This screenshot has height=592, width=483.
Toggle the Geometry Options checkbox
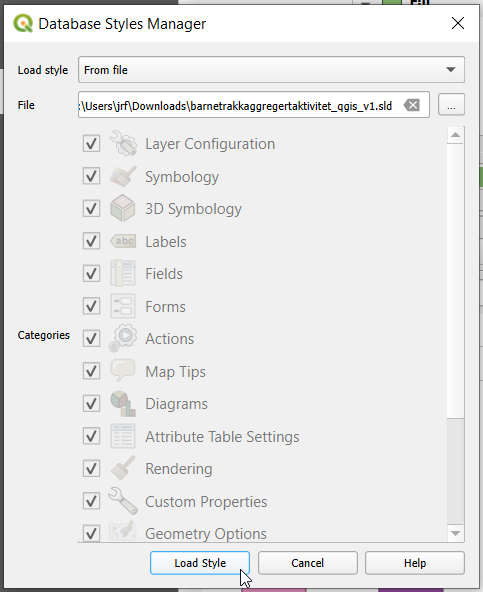[x=91, y=533]
